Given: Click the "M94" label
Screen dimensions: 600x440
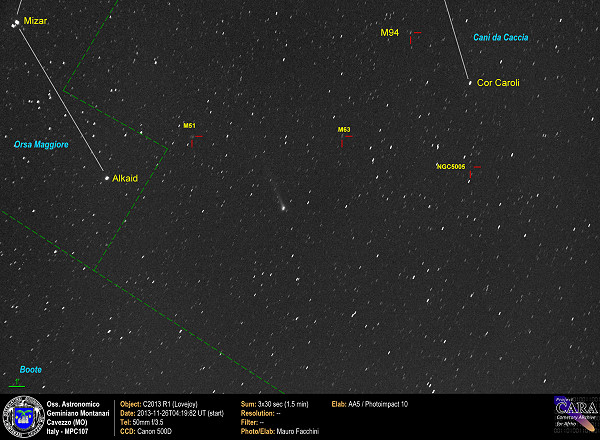Looking at the screenshot, I should pos(390,33).
